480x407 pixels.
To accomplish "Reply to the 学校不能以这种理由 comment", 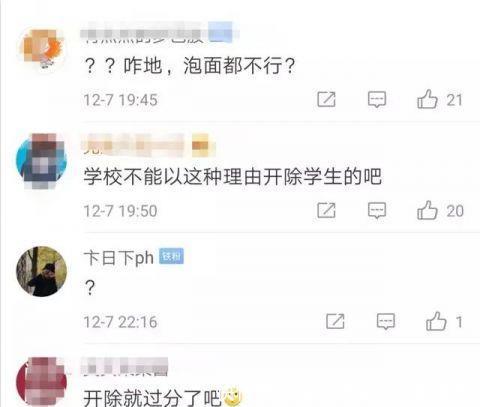I will [377, 210].
